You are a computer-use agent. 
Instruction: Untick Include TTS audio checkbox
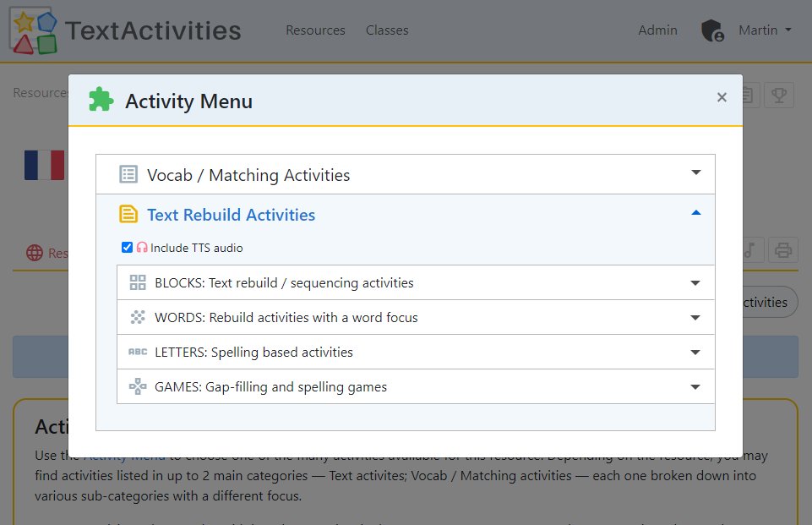pyautogui.click(x=127, y=247)
